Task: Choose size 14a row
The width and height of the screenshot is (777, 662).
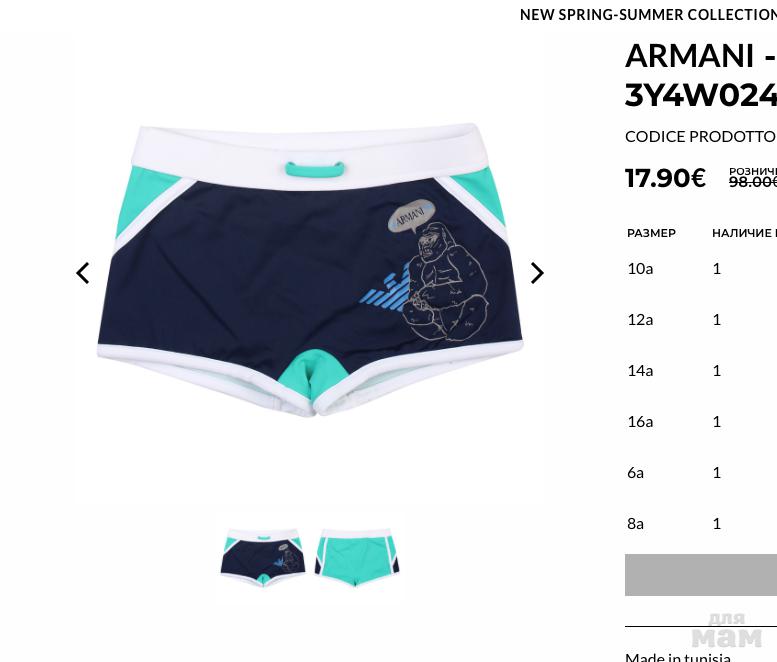Action: pyautogui.click(x=702, y=371)
